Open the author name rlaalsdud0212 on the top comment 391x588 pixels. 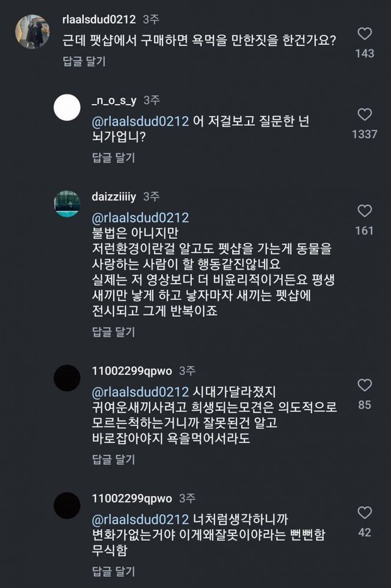coord(99,19)
